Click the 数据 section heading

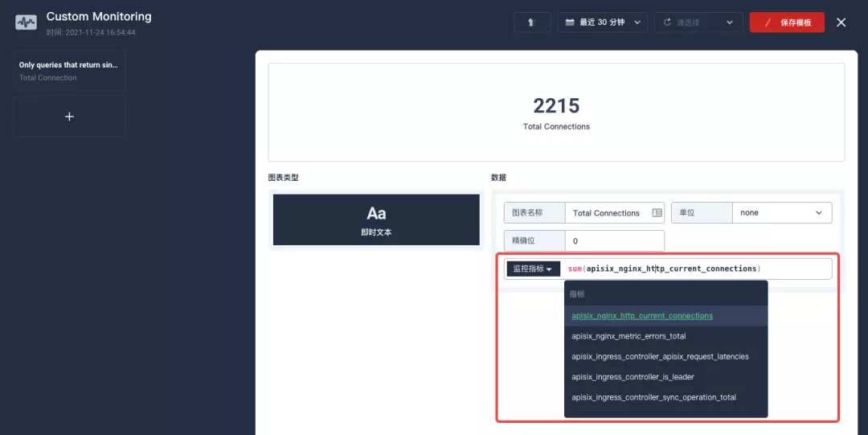(498, 178)
